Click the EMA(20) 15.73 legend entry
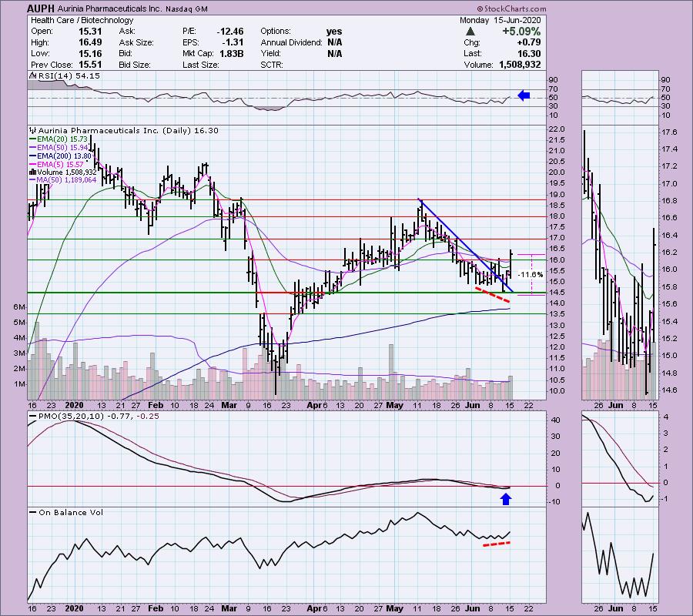The image size is (693, 616). click(x=62, y=139)
